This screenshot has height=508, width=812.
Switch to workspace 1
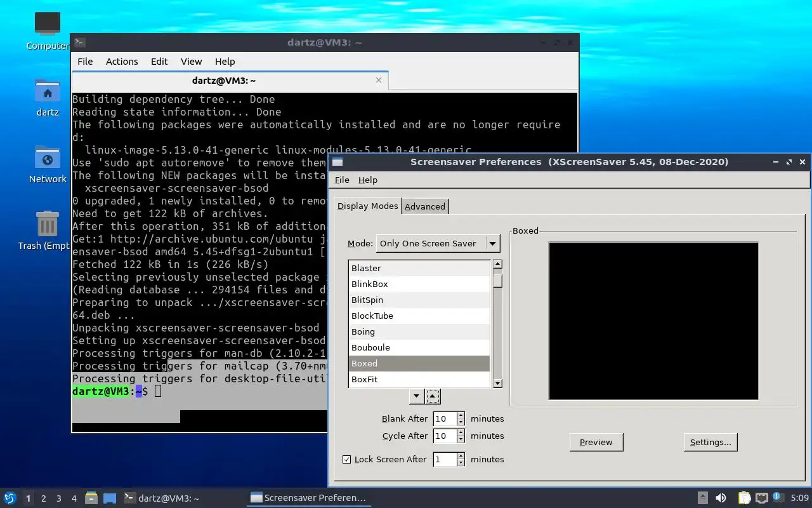(28, 498)
